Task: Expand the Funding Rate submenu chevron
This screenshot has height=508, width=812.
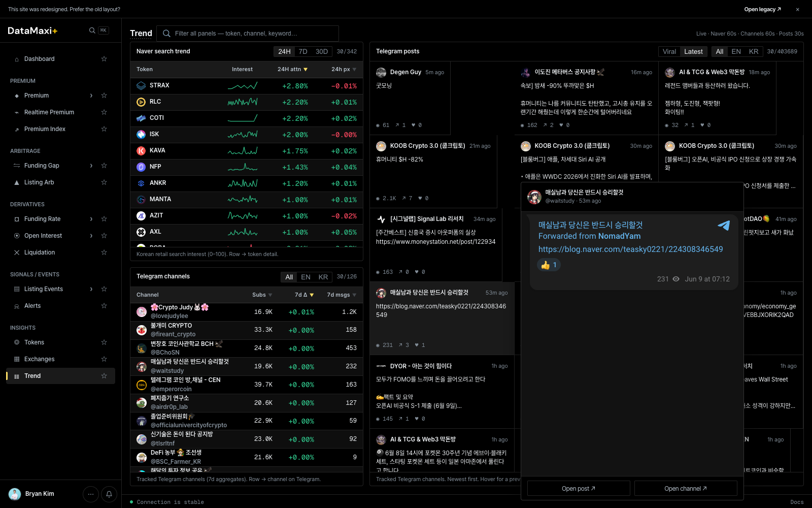Action: click(x=91, y=219)
